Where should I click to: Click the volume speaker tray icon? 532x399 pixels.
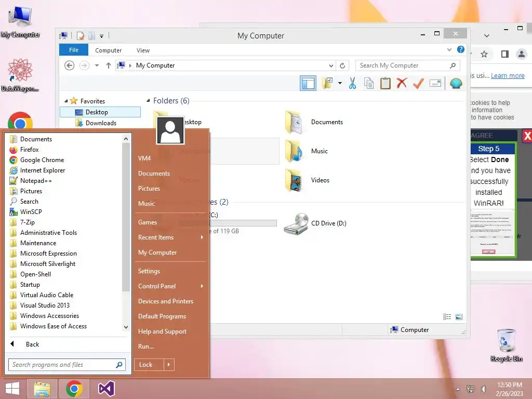point(483,389)
